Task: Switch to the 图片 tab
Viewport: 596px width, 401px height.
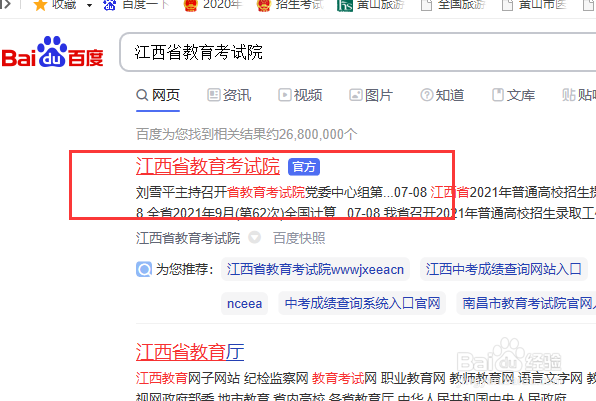Action: 371,95
